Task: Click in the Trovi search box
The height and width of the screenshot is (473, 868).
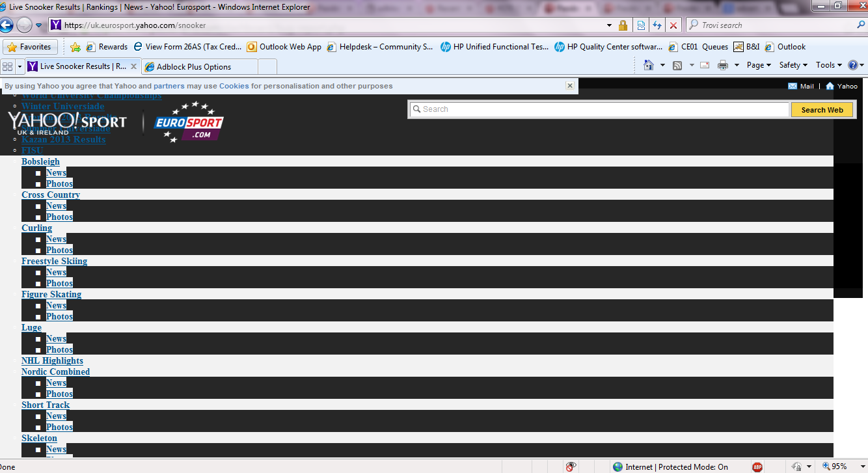Action: tap(774, 25)
